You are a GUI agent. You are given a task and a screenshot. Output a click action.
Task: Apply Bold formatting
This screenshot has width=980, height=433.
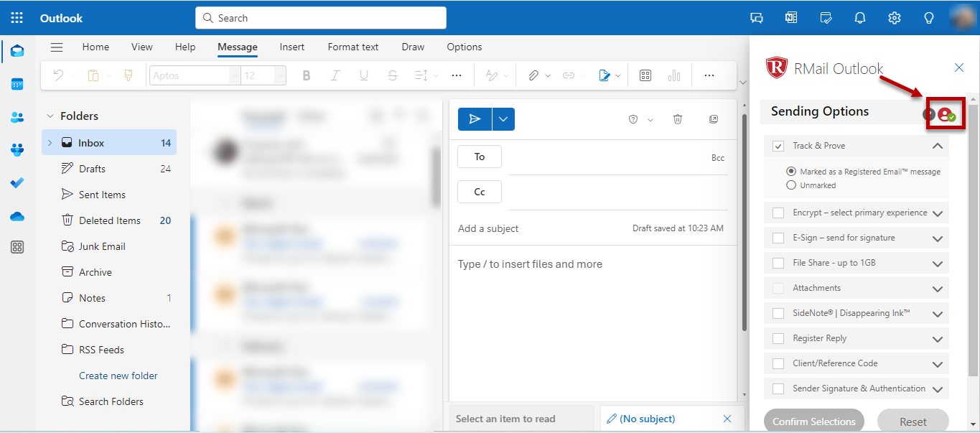click(307, 75)
